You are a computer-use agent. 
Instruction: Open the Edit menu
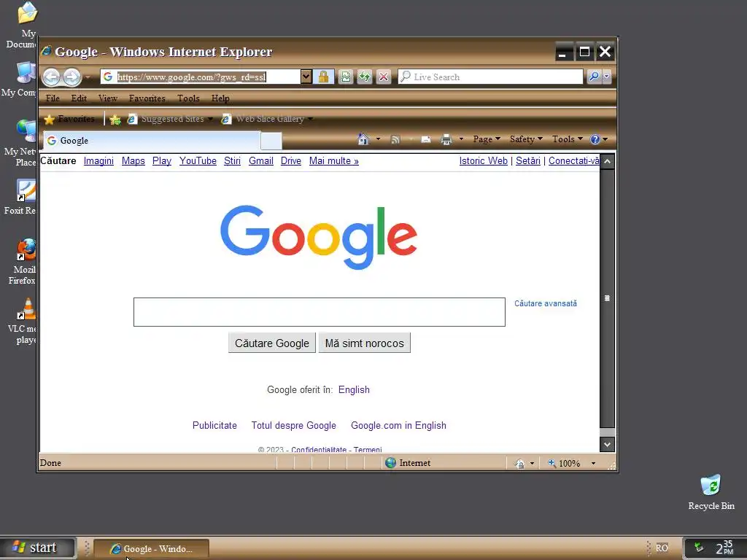pyautogui.click(x=79, y=98)
